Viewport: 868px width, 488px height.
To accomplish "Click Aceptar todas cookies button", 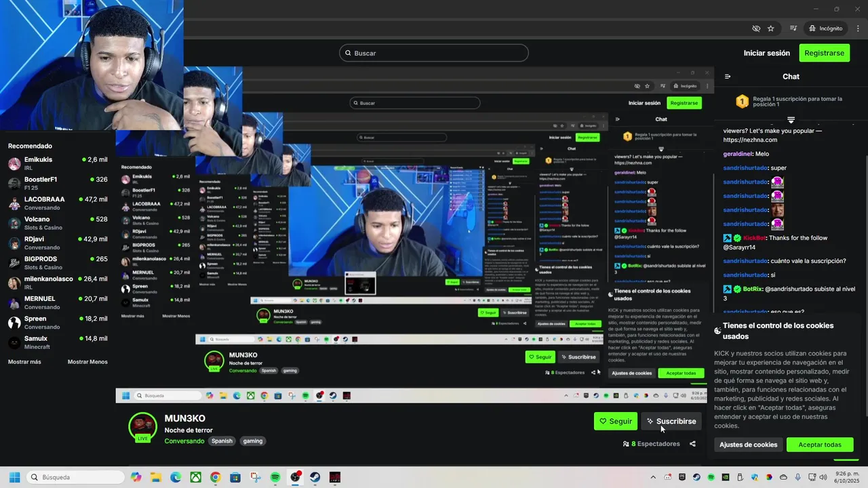I will (x=820, y=445).
